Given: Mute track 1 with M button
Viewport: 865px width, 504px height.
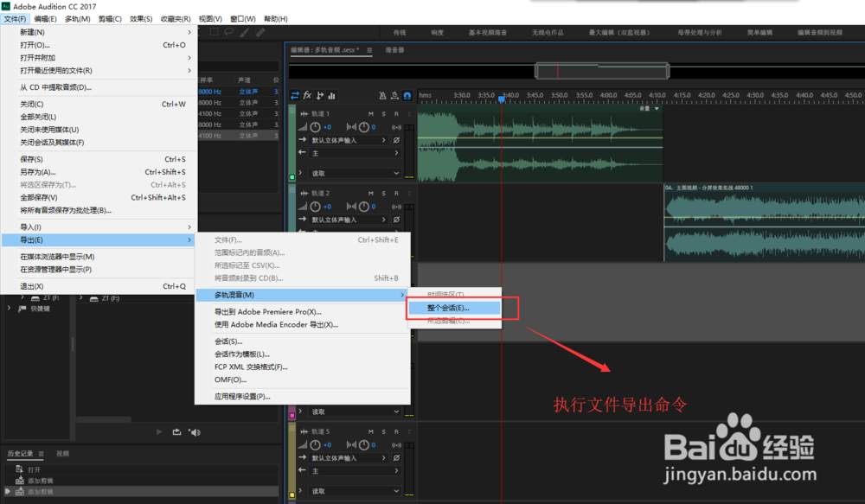Looking at the screenshot, I should (371, 113).
